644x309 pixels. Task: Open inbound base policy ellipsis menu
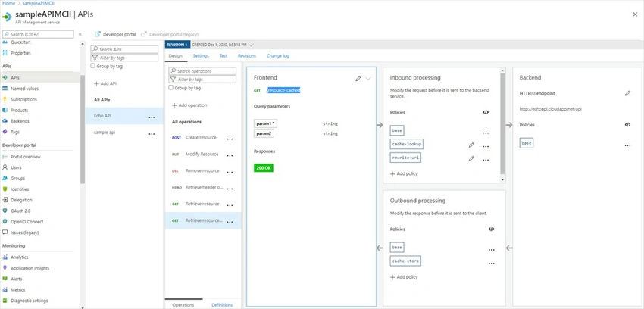click(x=486, y=133)
